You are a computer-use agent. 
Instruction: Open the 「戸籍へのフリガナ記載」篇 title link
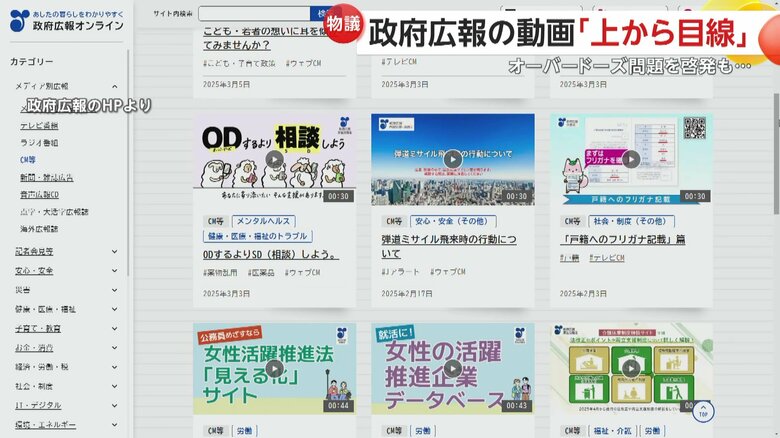623,240
